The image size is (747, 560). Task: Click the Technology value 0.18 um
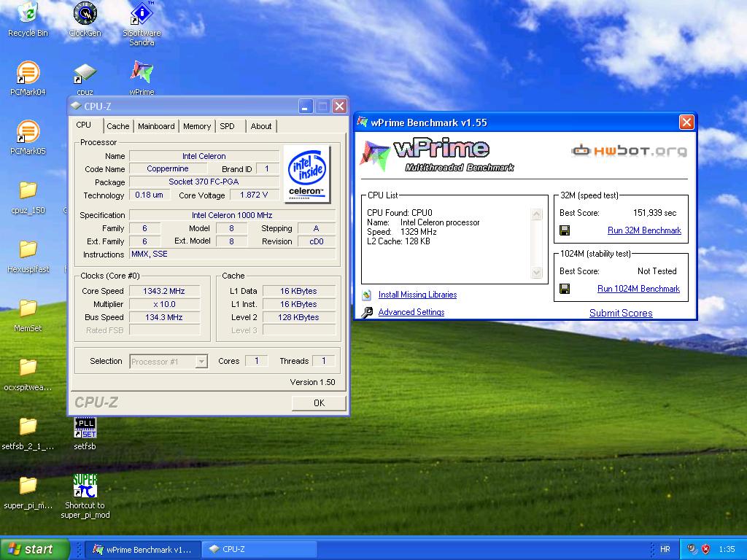[x=149, y=195]
